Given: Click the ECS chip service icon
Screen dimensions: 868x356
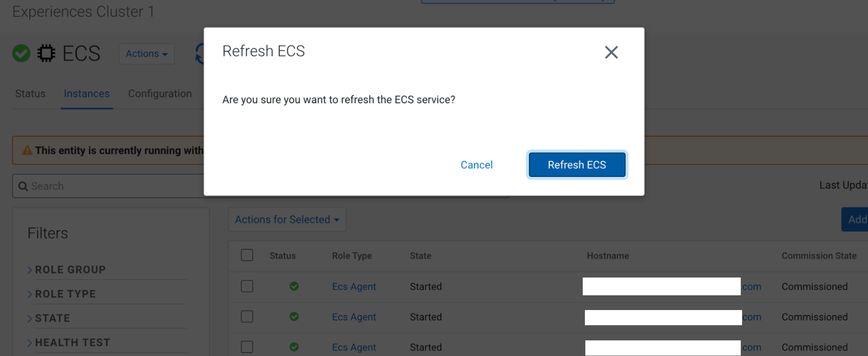Looking at the screenshot, I should (x=46, y=53).
